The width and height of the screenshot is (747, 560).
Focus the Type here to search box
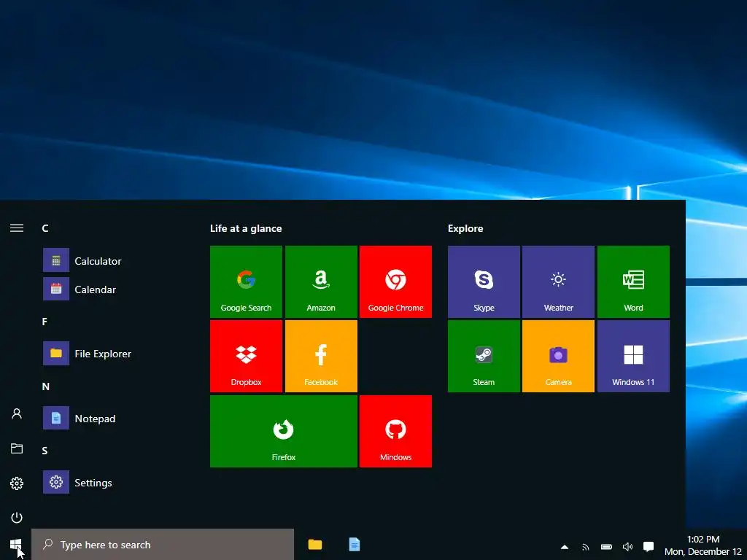tap(163, 544)
